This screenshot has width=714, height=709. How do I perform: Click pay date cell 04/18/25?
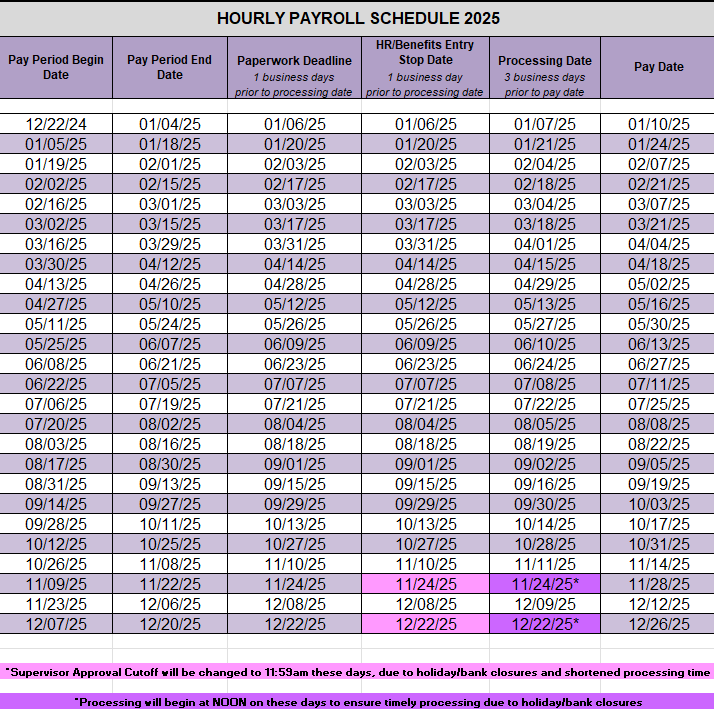coord(658,264)
